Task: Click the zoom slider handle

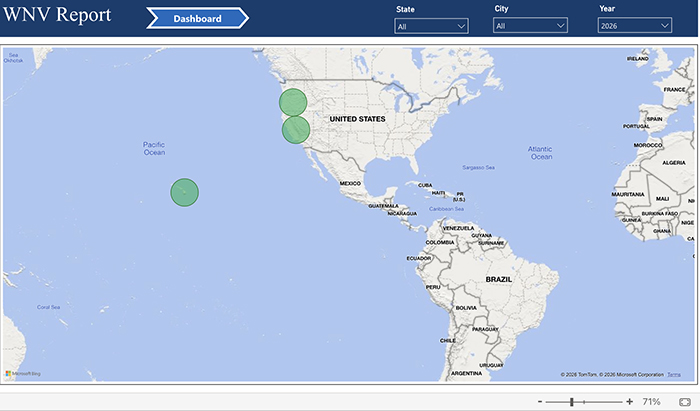Action: coord(571,401)
